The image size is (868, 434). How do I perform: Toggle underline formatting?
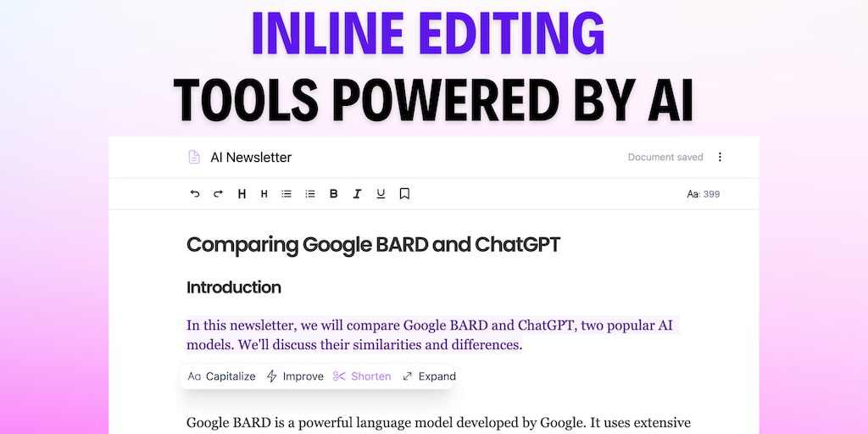(381, 194)
